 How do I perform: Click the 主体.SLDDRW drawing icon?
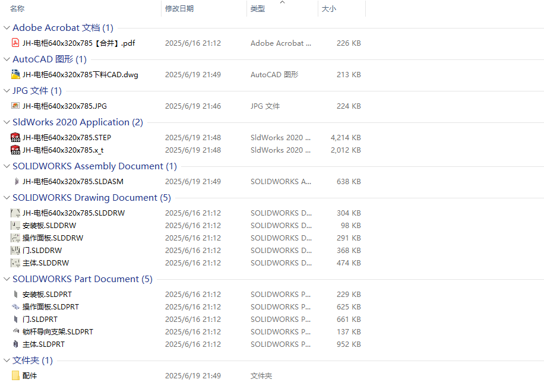[15, 263]
